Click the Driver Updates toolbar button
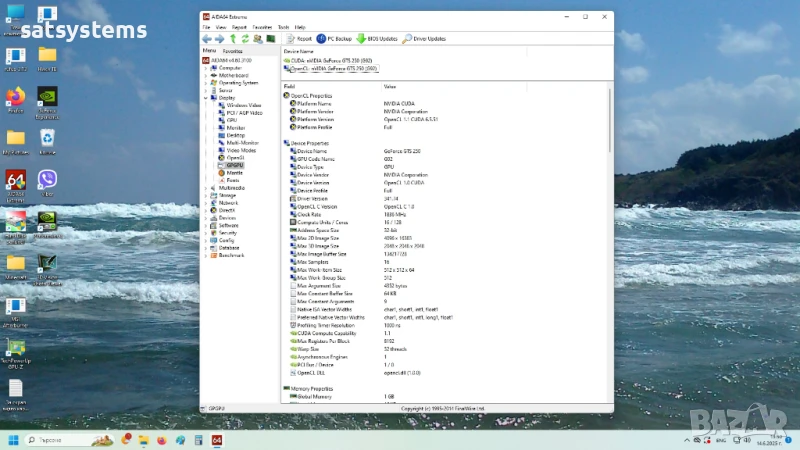This screenshot has width=800, height=450. (423, 38)
